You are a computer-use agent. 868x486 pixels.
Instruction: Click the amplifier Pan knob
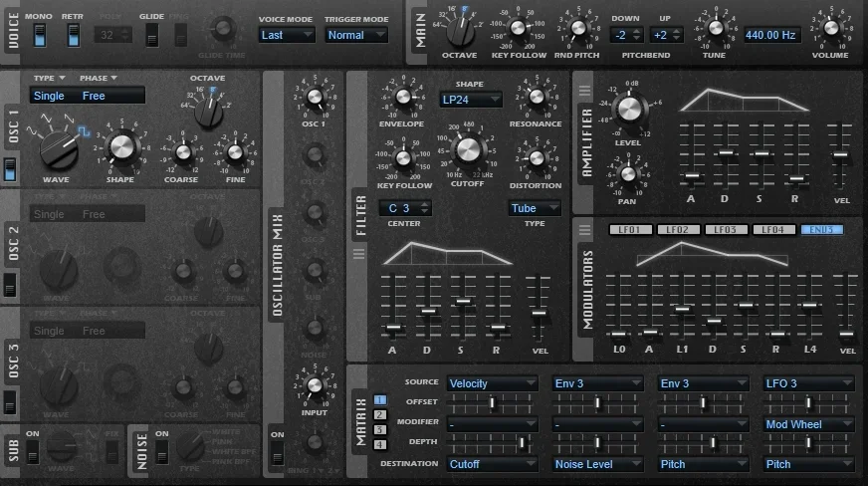pyautogui.click(x=627, y=175)
